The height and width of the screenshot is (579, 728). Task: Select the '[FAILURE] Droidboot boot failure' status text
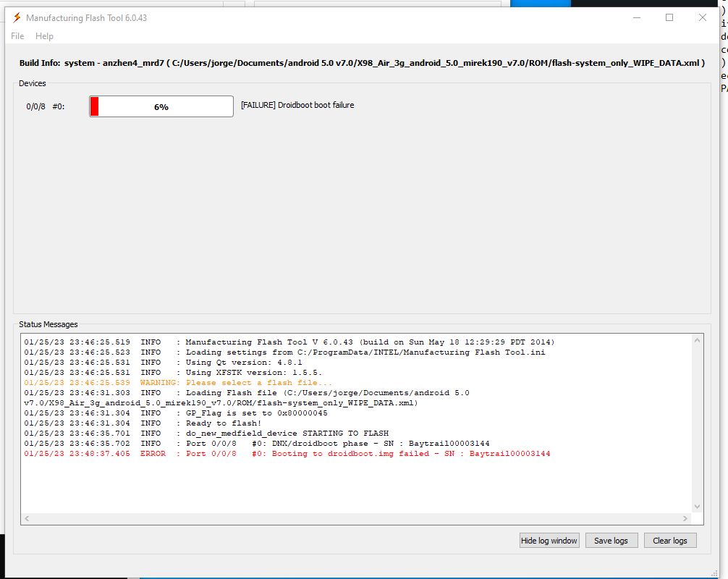pos(297,105)
